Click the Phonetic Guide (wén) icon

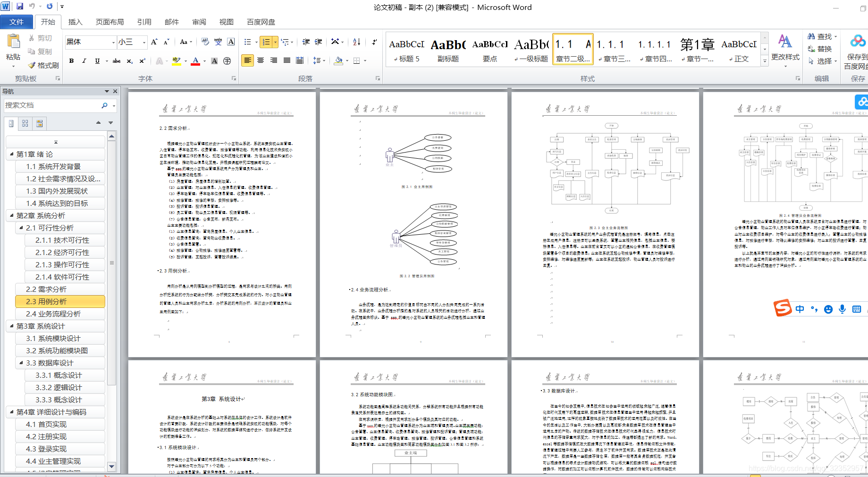tap(218, 42)
